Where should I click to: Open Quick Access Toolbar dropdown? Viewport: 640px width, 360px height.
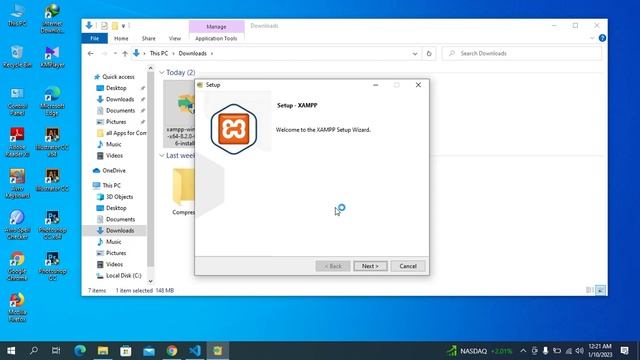123,26
